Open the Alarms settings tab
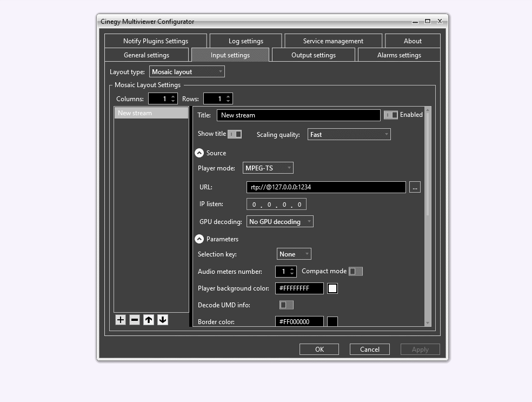 [399, 55]
